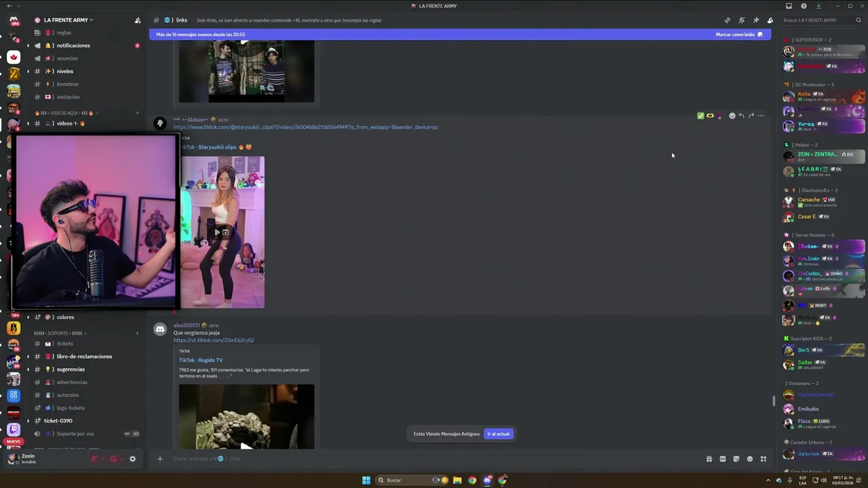Click Ir al actual button
Image resolution: width=868 pixels, height=488 pixels.
pyautogui.click(x=498, y=434)
